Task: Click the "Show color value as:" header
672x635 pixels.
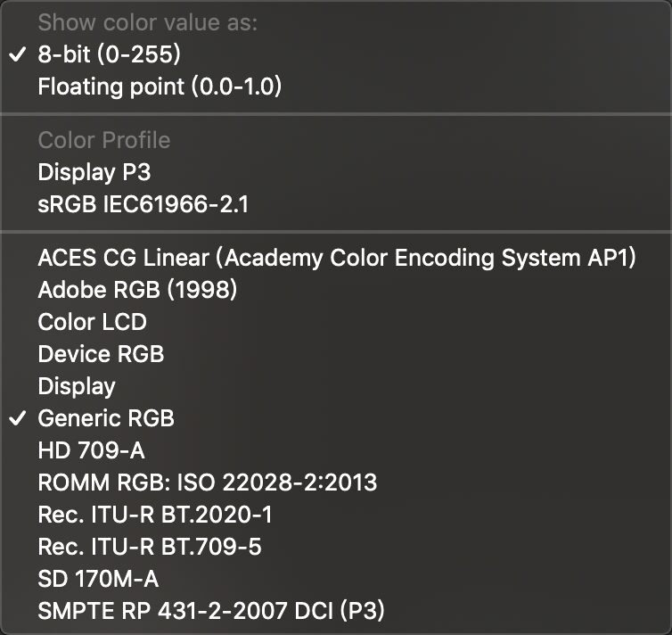Action: pos(147,22)
